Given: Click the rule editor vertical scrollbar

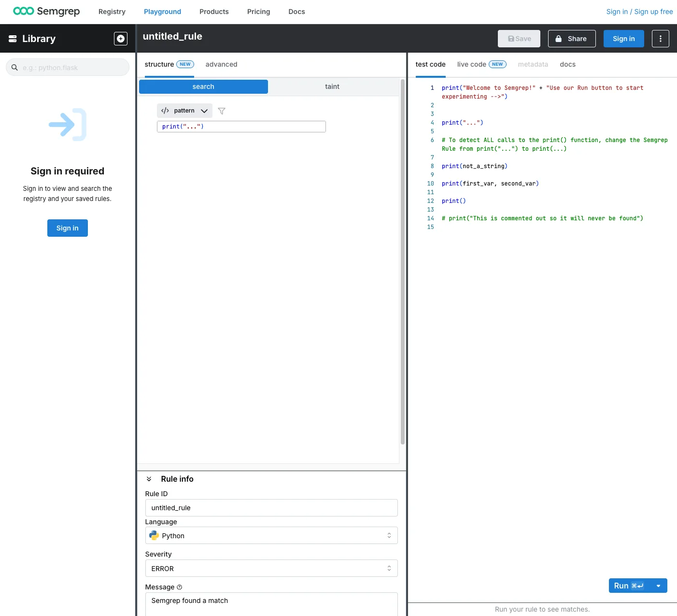Looking at the screenshot, I should point(403,262).
